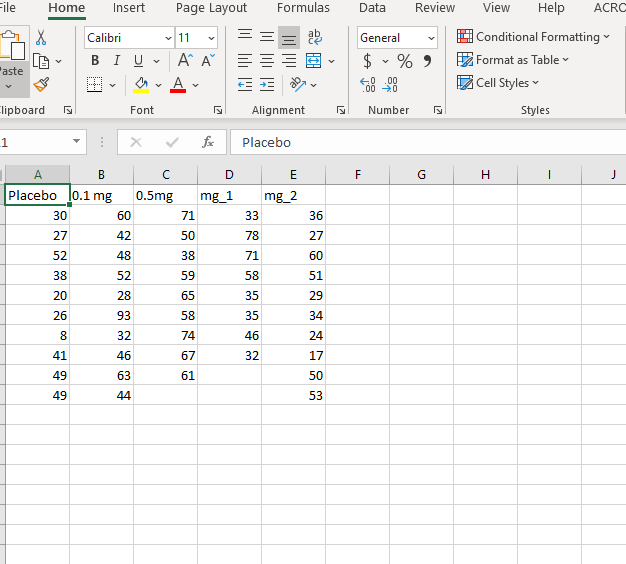Select cell containing mg_2

pyautogui.click(x=293, y=195)
